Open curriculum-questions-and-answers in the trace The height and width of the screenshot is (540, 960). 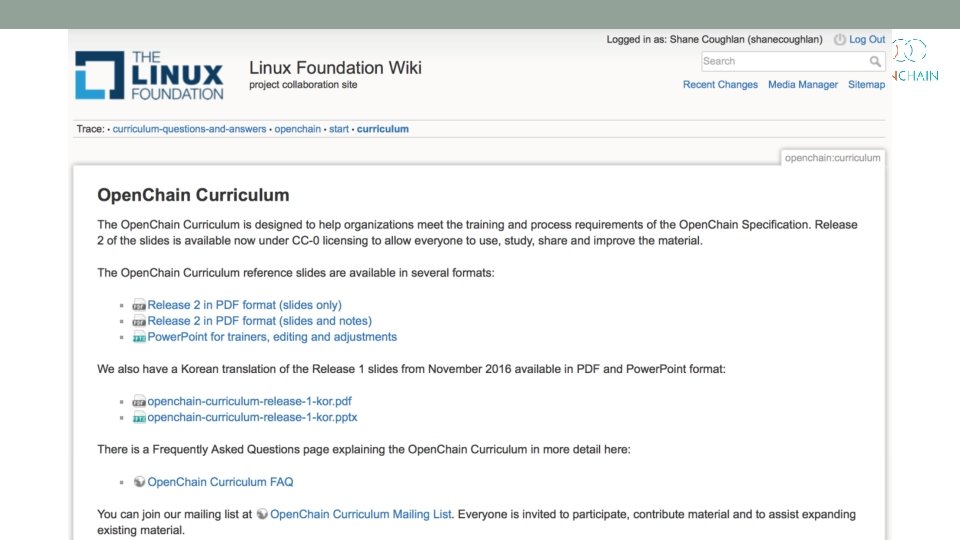coord(189,129)
